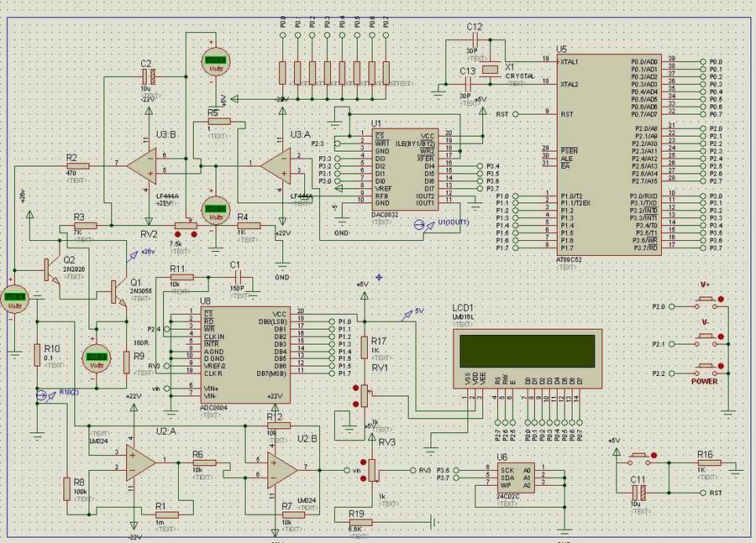The height and width of the screenshot is (543, 756).
Task: Select resistor R8 100k
Action: 67,489
